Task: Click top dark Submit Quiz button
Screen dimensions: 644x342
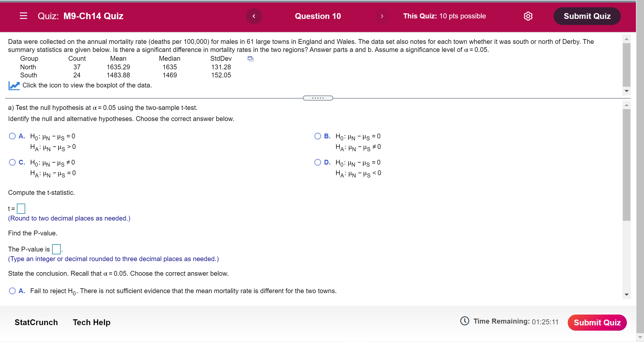Action: (x=587, y=16)
